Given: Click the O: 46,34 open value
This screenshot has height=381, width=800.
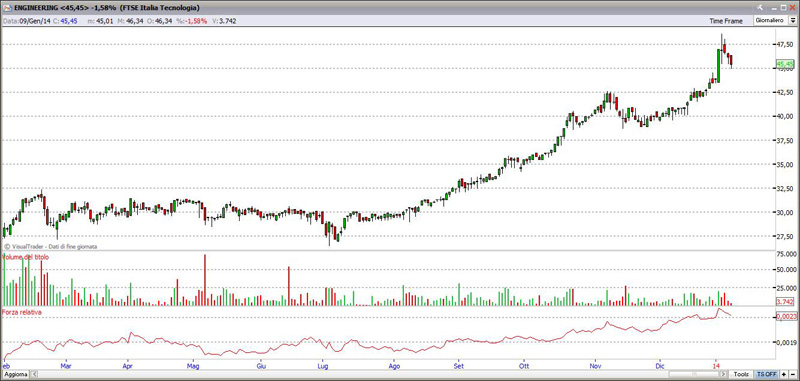Looking at the screenshot, I should click(159, 21).
